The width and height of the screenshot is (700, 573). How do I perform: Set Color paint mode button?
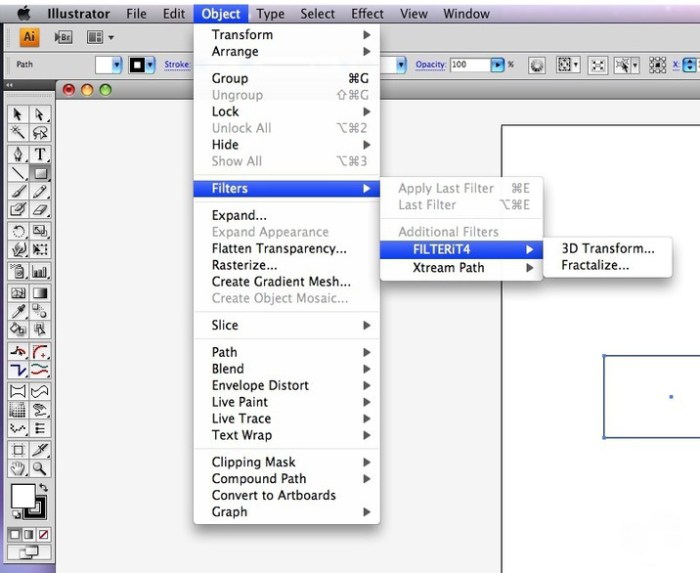[15, 534]
